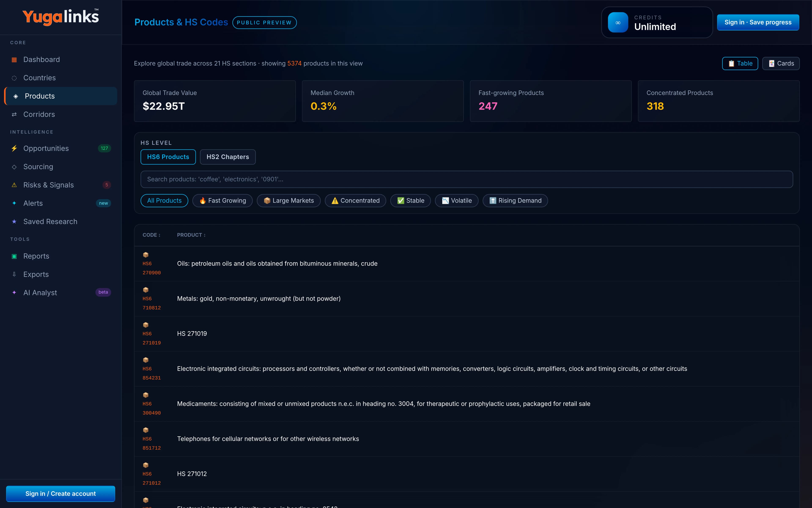Sort table by PRODUCT column
Screen dimensions: 812x508
click(x=191, y=235)
